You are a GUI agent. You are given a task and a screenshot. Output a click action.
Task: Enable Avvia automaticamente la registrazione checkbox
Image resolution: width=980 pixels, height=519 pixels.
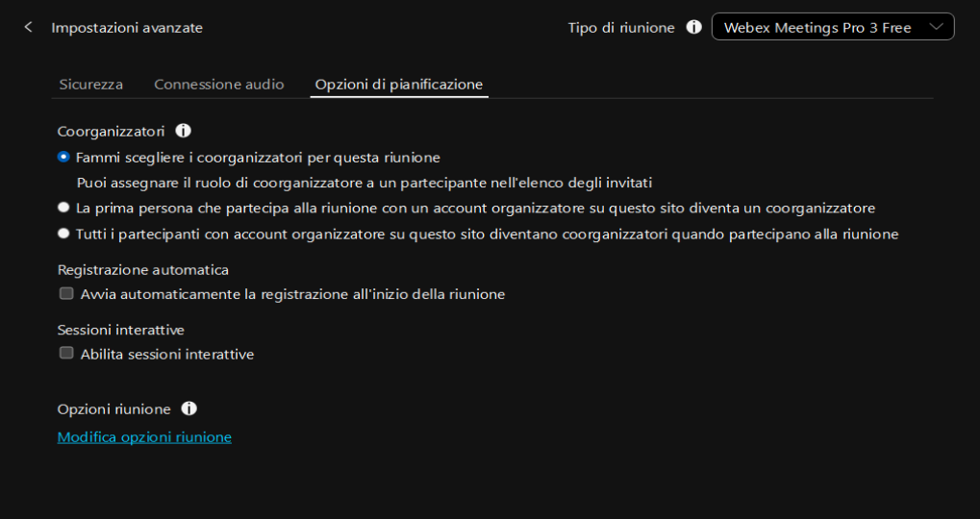[66, 293]
